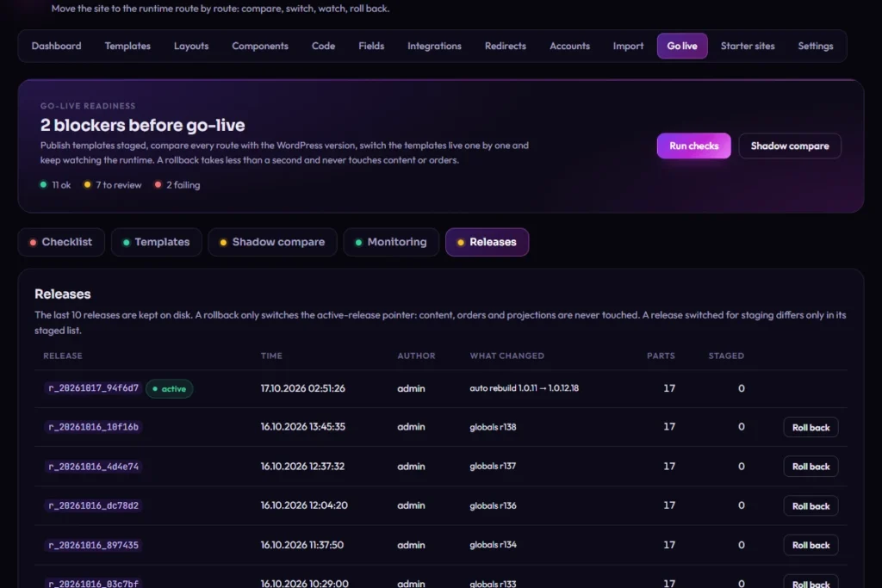Click the Run checks button

693,146
